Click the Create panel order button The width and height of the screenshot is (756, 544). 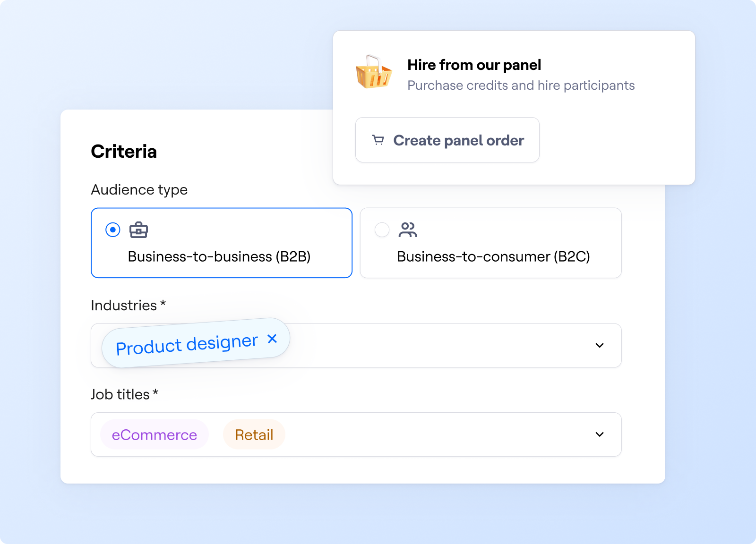(447, 140)
